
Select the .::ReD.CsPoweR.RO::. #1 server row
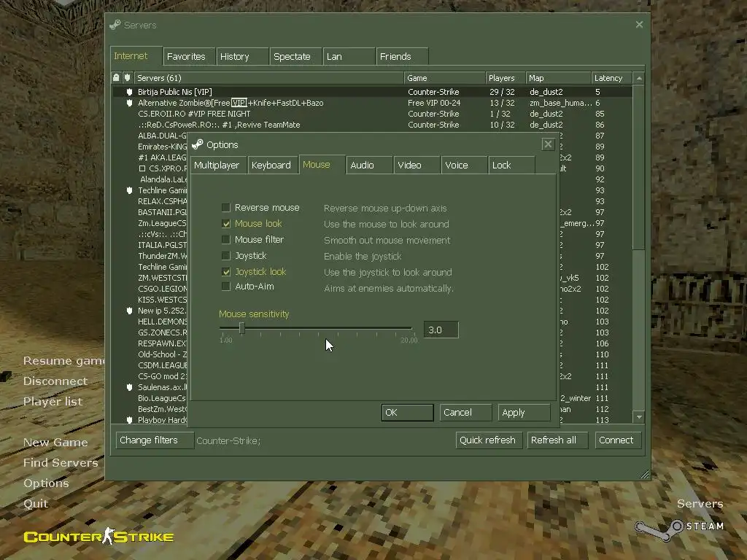(x=372, y=125)
